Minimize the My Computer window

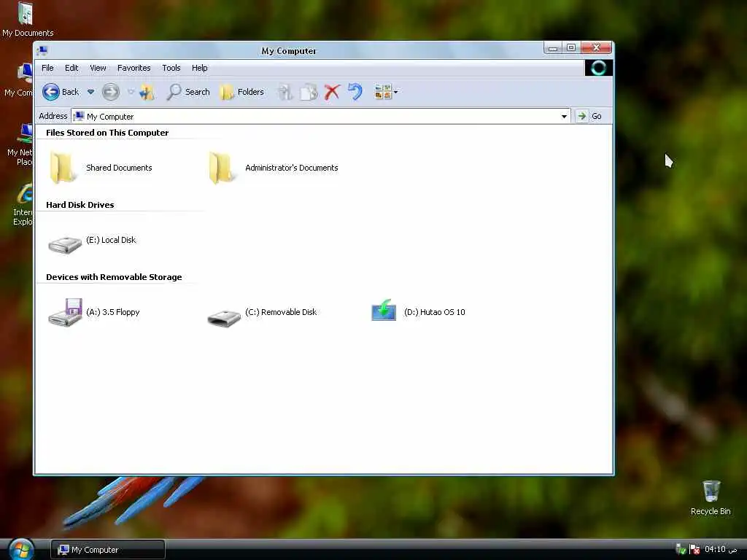tap(553, 47)
